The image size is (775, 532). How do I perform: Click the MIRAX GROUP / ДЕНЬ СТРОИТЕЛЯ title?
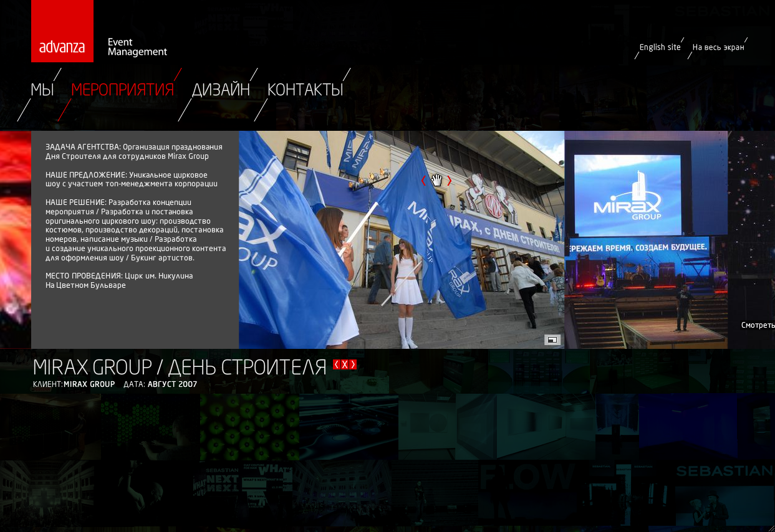[x=180, y=367]
